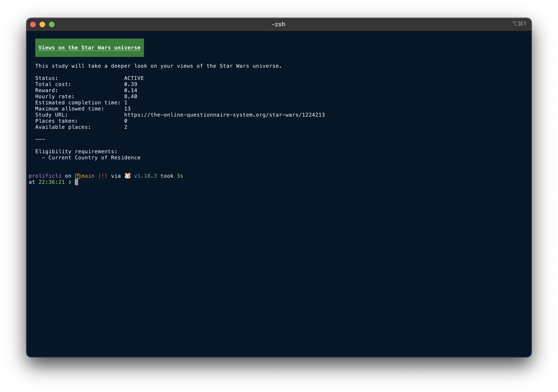
Task: Click the green prompt arrow chevron
Action: [70, 182]
